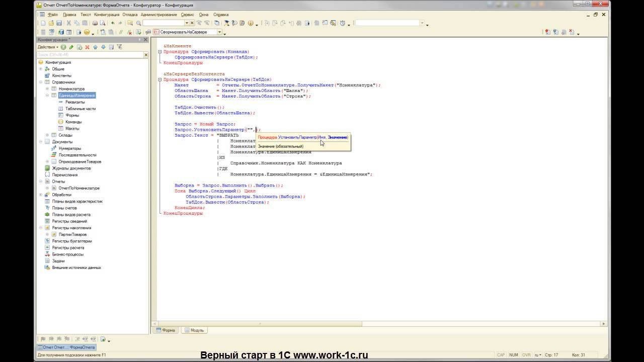Select ОтчетПоНоменклатуре in the configuration tree
The width and height of the screenshot is (644, 362).
click(78, 188)
